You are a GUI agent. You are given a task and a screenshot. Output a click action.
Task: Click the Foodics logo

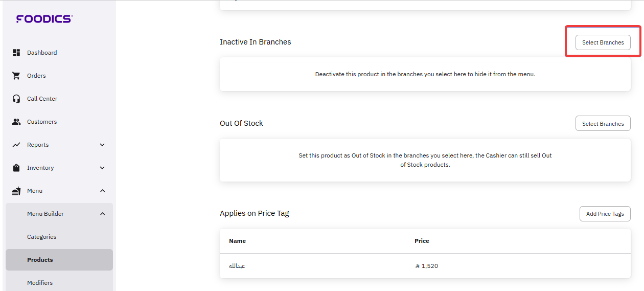[x=44, y=19]
